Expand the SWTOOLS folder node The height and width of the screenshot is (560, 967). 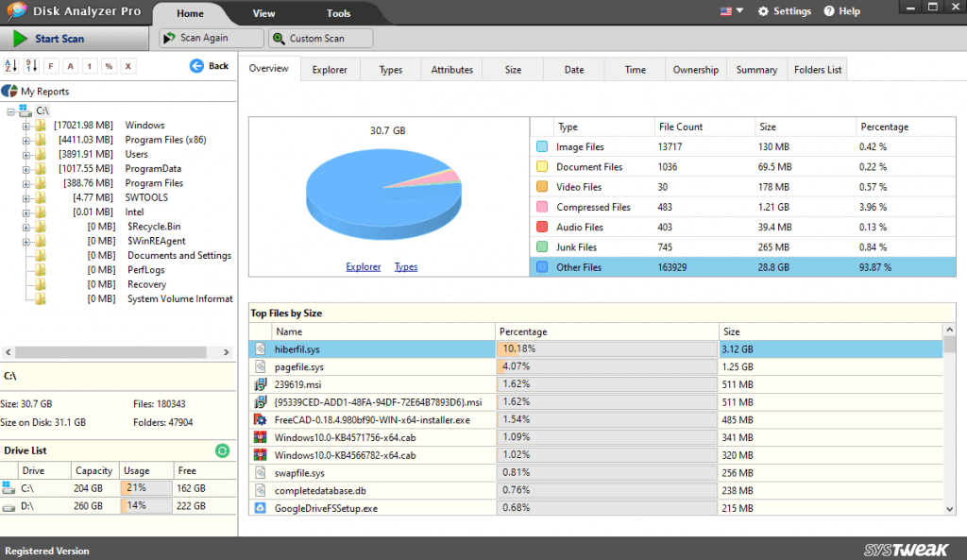(25, 198)
